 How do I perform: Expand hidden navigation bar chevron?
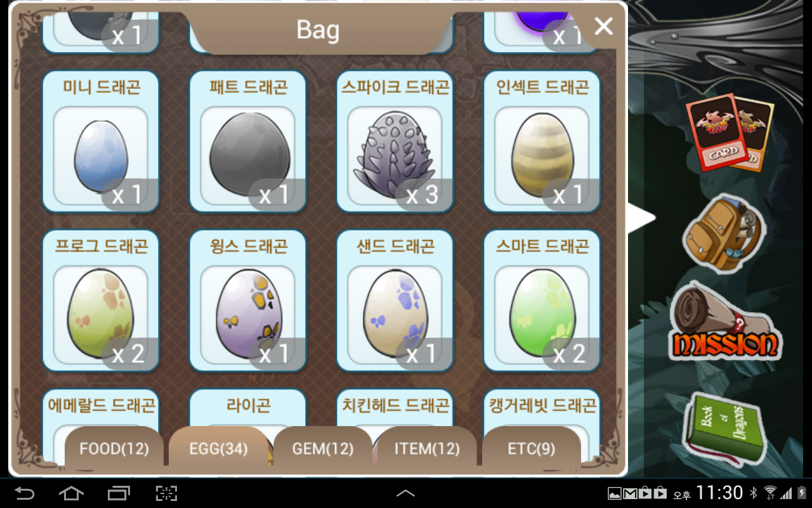(405, 493)
